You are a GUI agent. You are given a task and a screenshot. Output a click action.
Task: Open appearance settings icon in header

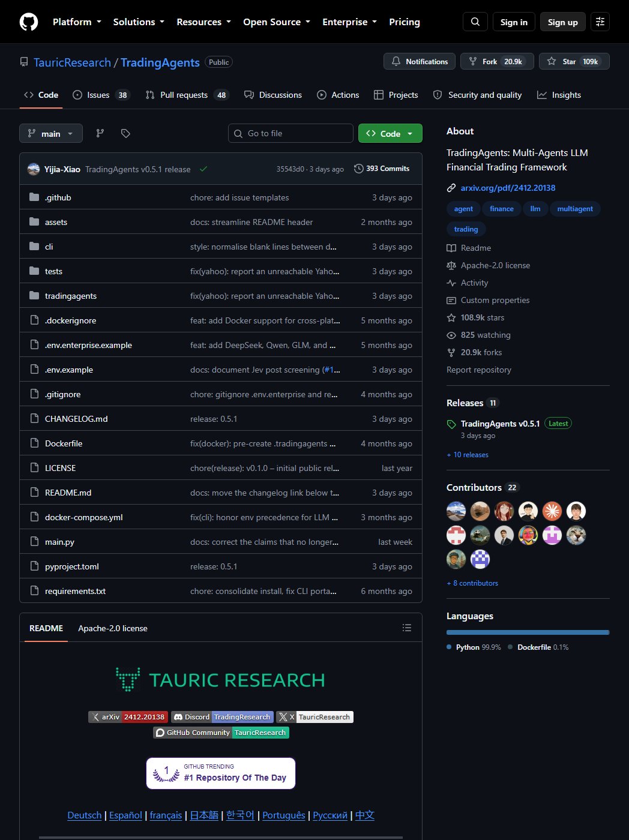coord(600,22)
